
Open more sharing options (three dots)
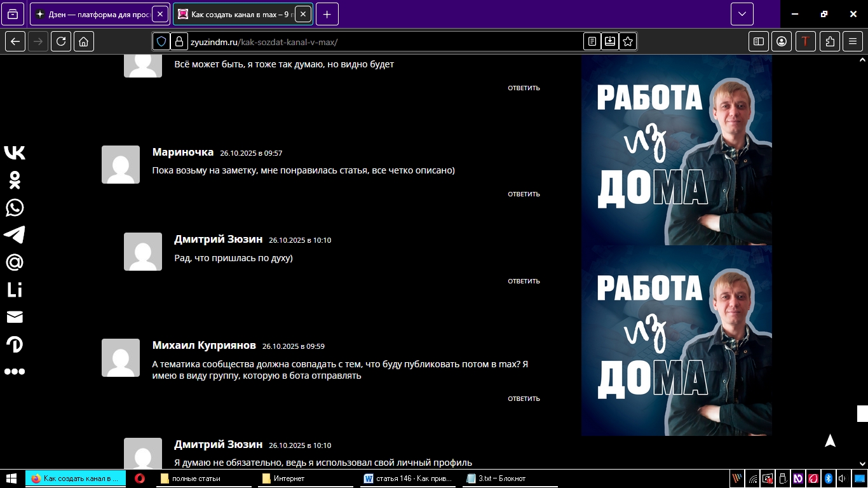[x=15, y=372]
